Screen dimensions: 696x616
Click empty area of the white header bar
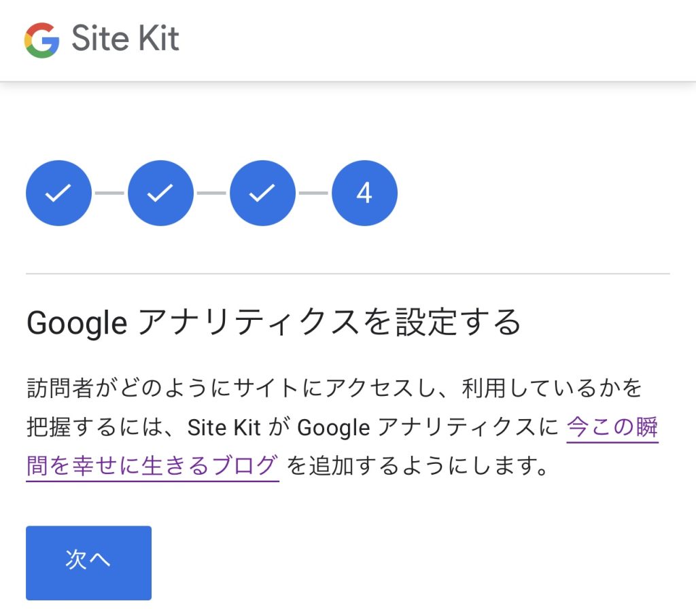coord(442,39)
